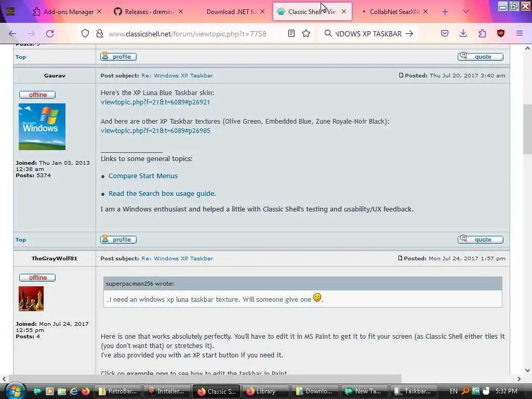The width and height of the screenshot is (532, 399).
Task: Click Gaurav's Windows XP avatar image
Action: (42, 127)
